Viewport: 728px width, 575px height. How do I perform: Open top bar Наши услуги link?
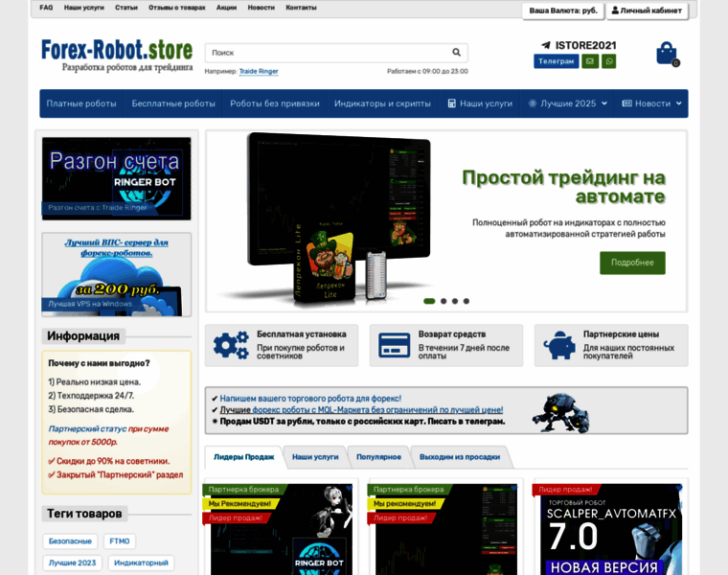[x=84, y=8]
